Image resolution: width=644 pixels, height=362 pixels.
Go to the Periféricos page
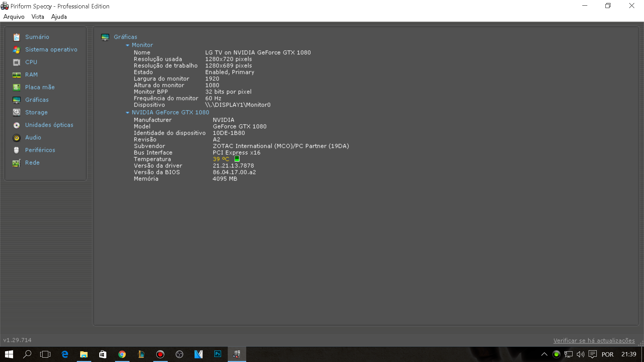click(40, 150)
